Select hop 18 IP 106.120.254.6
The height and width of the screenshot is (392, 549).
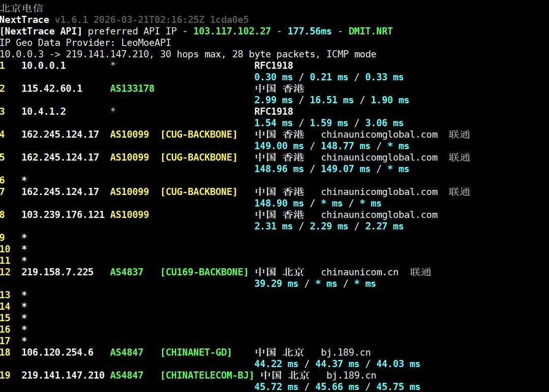tap(57, 352)
